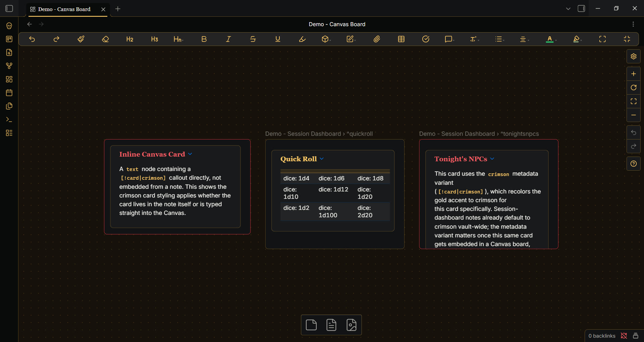
Task: Open the cube block dropdown in toolbar
Action: (x=326, y=39)
